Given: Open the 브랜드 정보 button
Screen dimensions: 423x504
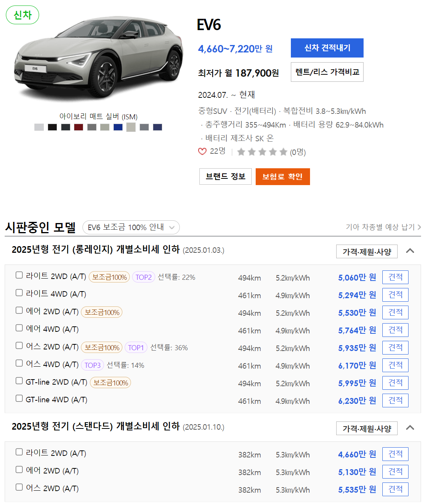Looking at the screenshot, I should pyautogui.click(x=226, y=176).
